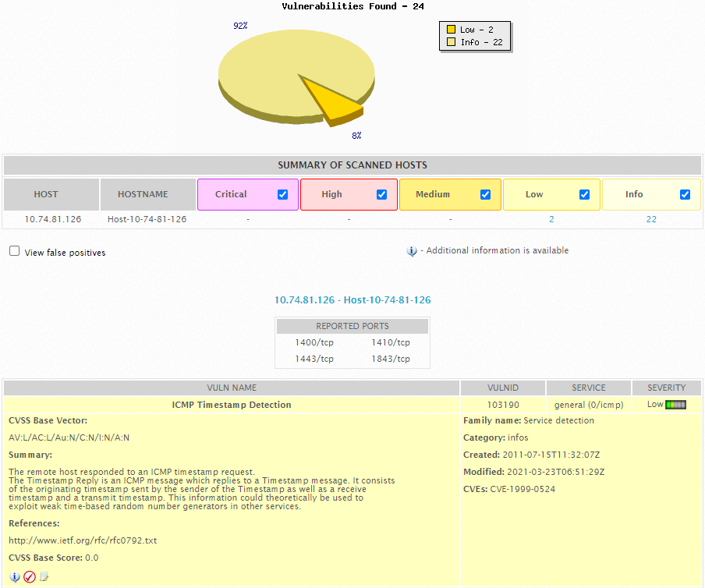Uncheck the High severity checkbox
This screenshot has width=705, height=588.
pos(381,194)
